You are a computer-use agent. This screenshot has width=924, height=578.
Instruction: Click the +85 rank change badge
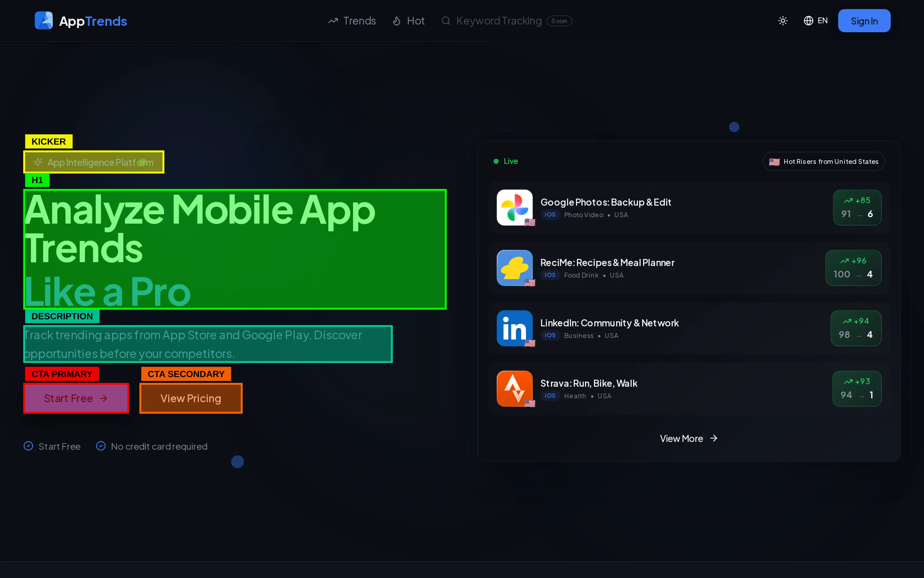(857, 208)
